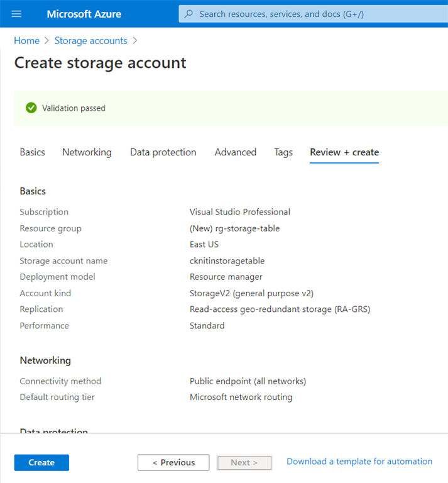Select the Review + create tab
448x483 pixels.
coord(344,152)
